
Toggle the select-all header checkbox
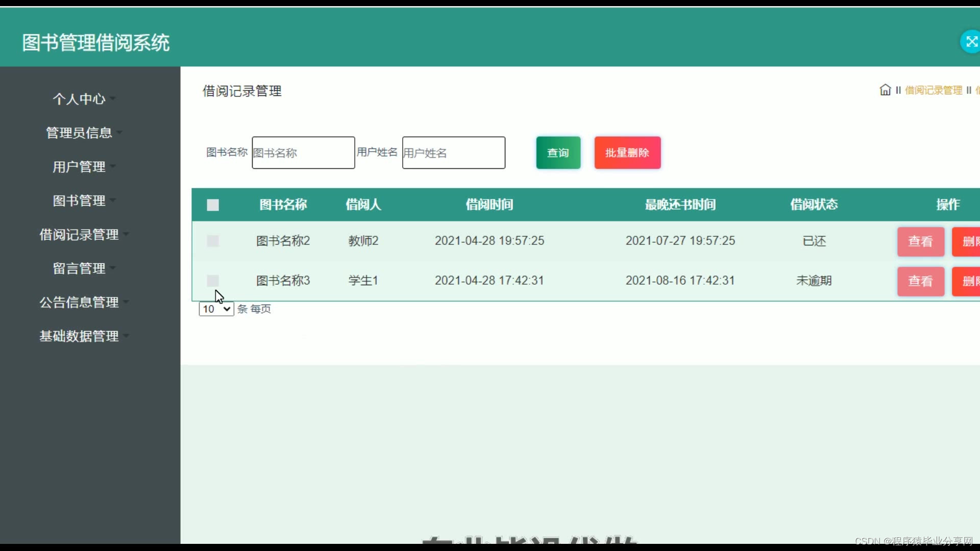[x=213, y=205]
